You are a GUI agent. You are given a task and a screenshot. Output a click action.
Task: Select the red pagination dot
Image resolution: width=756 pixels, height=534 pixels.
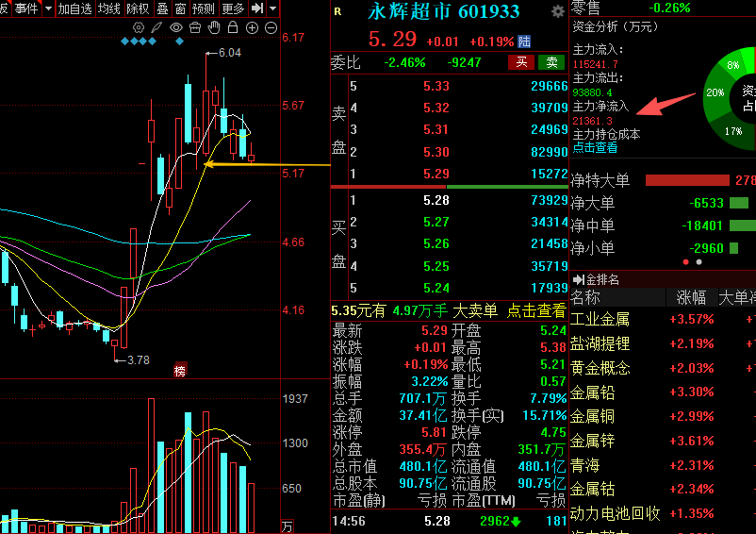685,262
